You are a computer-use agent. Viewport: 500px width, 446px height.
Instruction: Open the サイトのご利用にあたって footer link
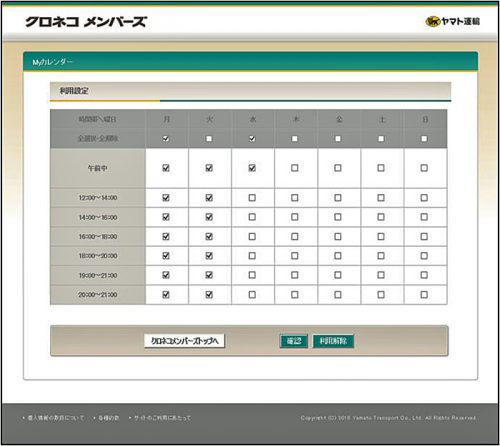click(162, 418)
